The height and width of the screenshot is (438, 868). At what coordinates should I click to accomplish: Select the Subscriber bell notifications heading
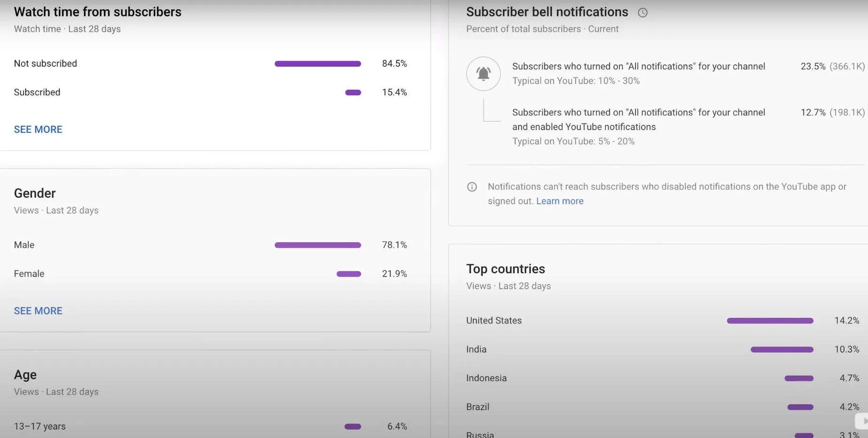click(x=547, y=12)
